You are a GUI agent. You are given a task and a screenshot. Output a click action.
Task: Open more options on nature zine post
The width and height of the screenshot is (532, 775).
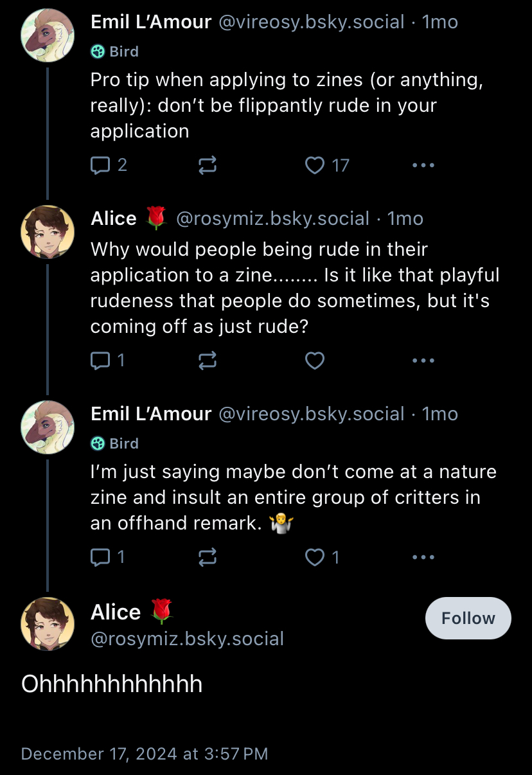[423, 557]
